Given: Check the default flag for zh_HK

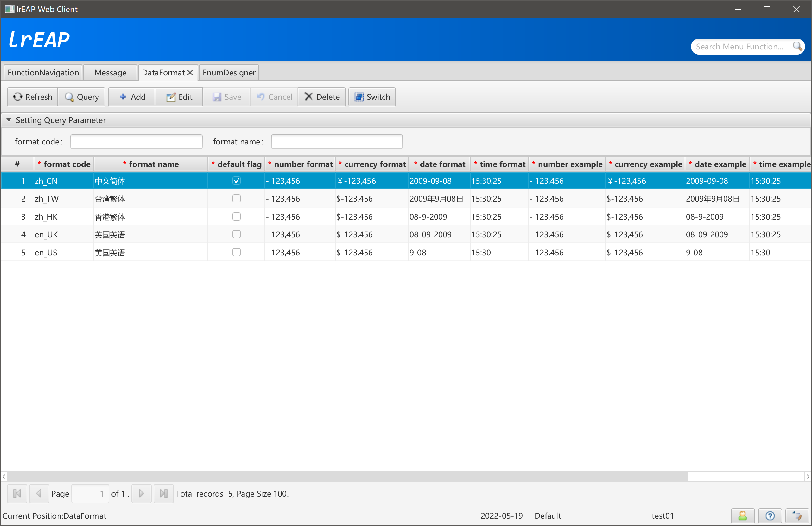Looking at the screenshot, I should click(x=237, y=216).
